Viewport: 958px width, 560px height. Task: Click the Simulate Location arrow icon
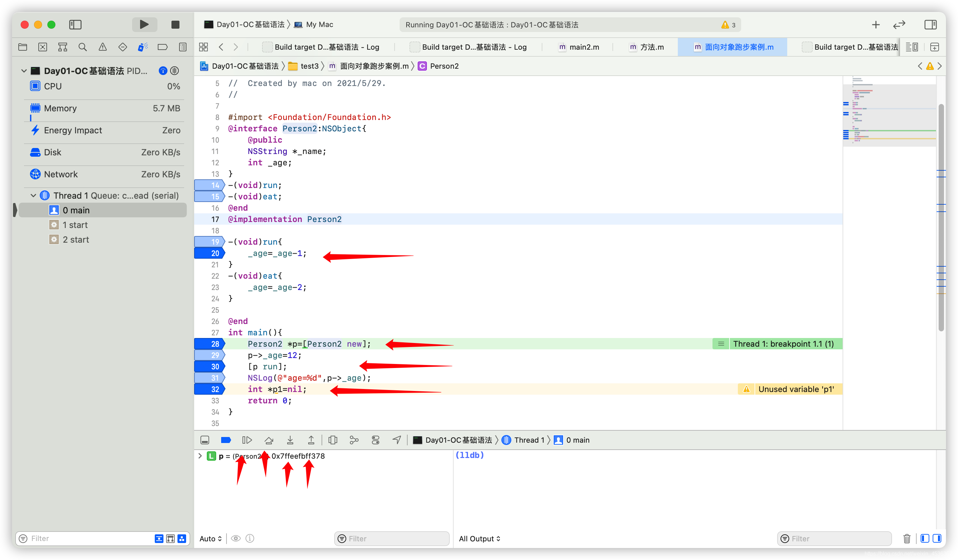[397, 440]
